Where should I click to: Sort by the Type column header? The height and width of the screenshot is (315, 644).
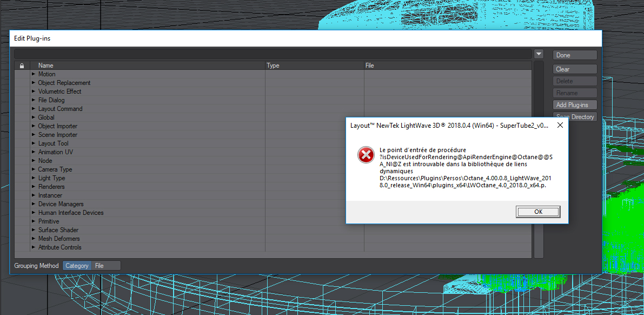point(315,65)
